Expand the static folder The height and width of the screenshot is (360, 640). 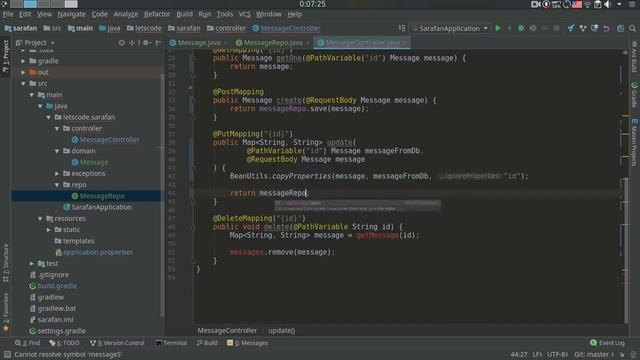[x=49, y=230]
